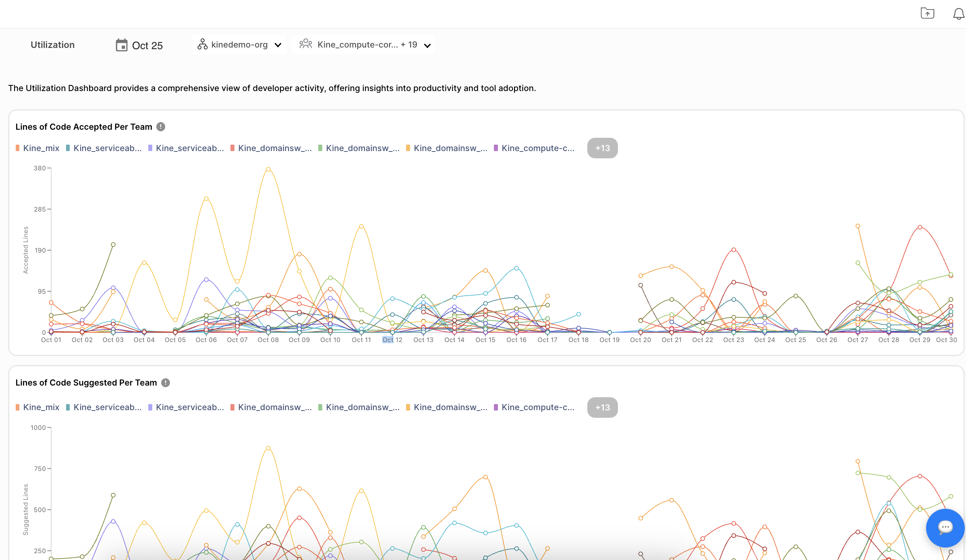Click the highlighted Oct 12 axis label
Image resolution: width=966 pixels, height=560 pixels.
click(388, 340)
